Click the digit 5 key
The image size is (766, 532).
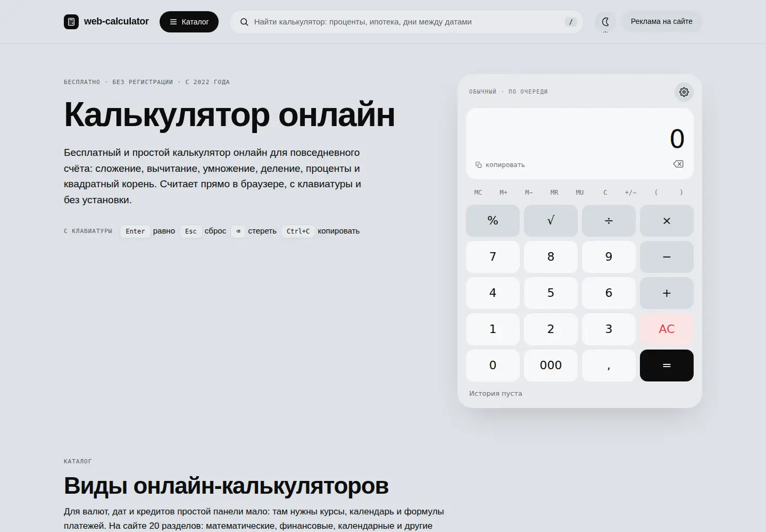[551, 293]
